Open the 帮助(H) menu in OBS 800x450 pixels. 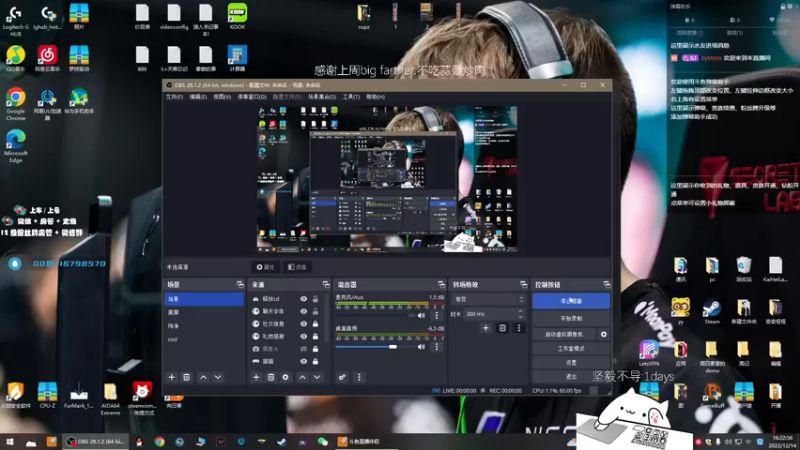point(375,97)
